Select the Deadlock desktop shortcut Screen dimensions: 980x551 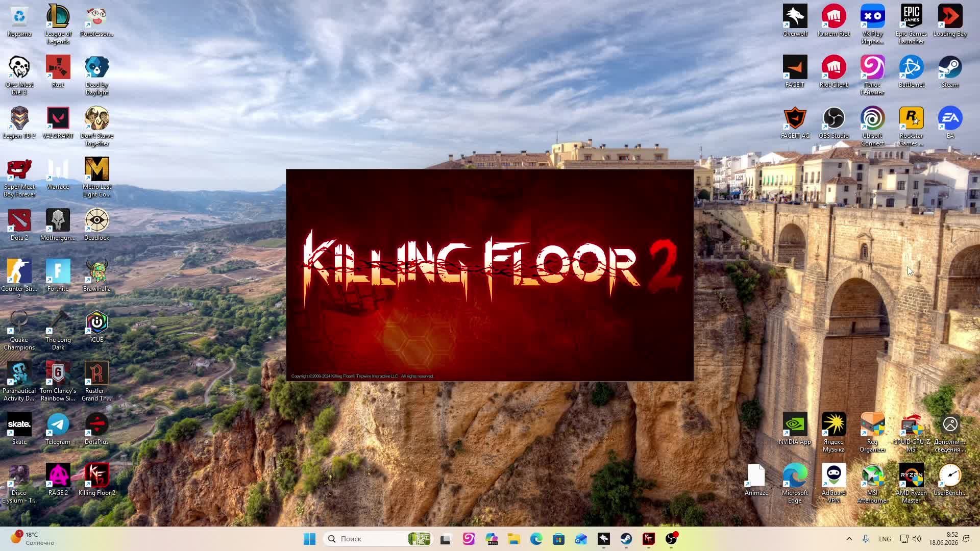tap(96, 224)
